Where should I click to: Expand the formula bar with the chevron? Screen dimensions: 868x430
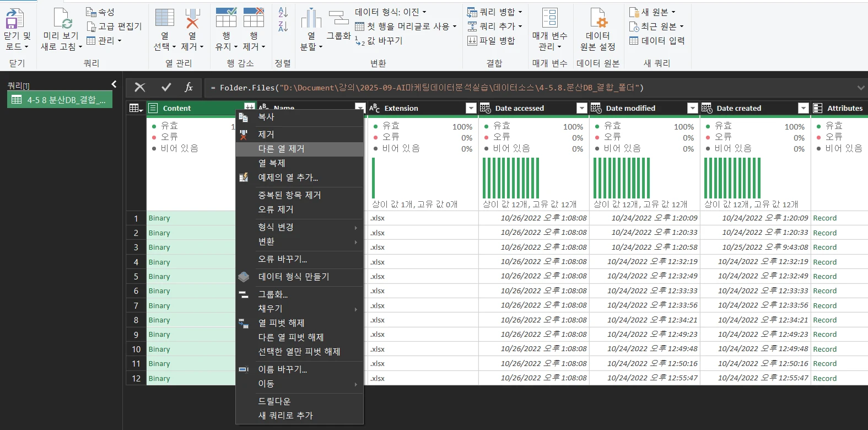pyautogui.click(x=860, y=88)
